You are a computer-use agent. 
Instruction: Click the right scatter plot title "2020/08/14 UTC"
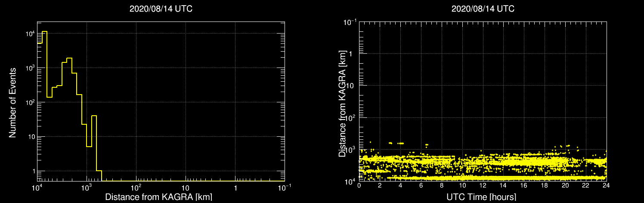[483, 9]
